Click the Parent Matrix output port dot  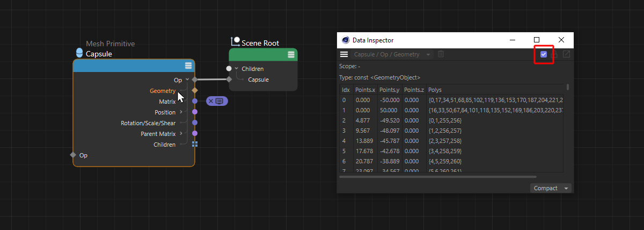point(195,133)
